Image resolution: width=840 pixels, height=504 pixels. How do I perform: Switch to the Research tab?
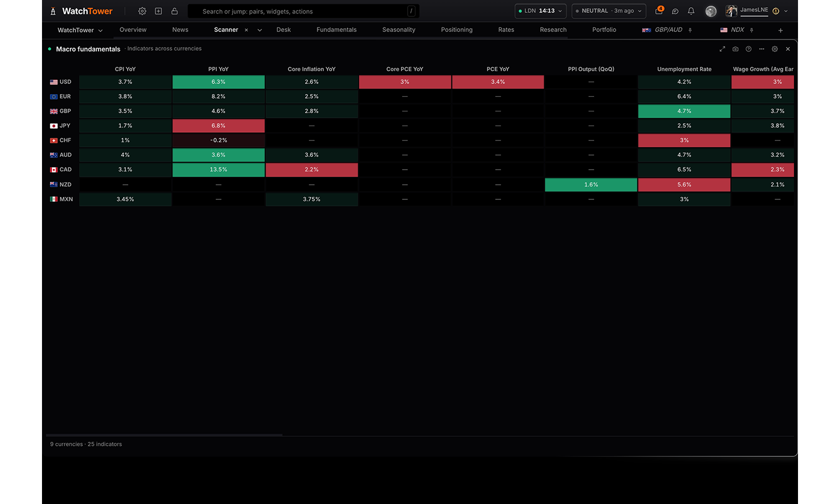pyautogui.click(x=553, y=30)
